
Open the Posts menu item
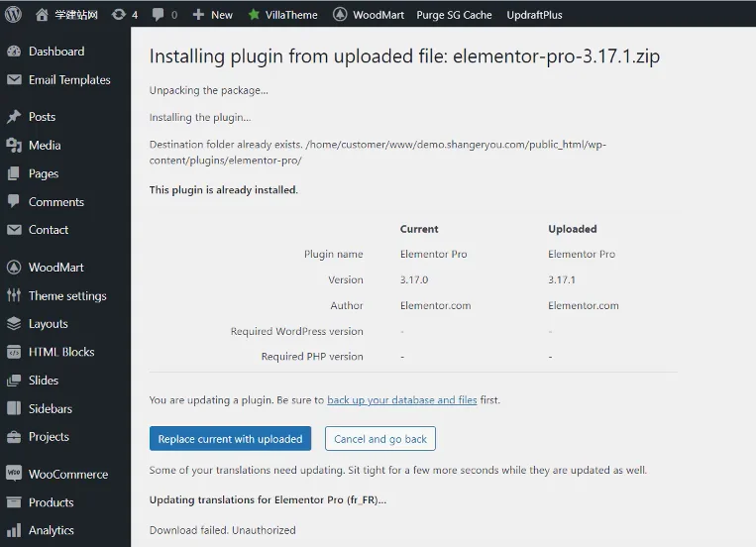coord(42,117)
